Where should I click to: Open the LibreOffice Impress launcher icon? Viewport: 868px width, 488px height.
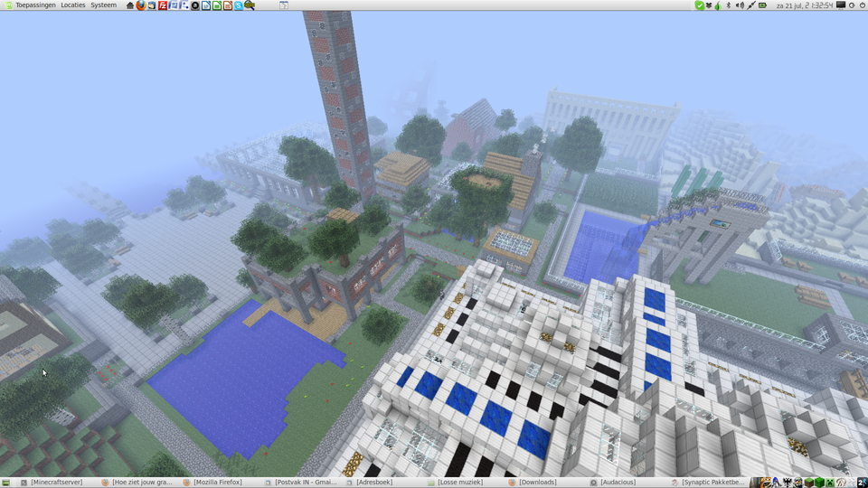(x=228, y=5)
